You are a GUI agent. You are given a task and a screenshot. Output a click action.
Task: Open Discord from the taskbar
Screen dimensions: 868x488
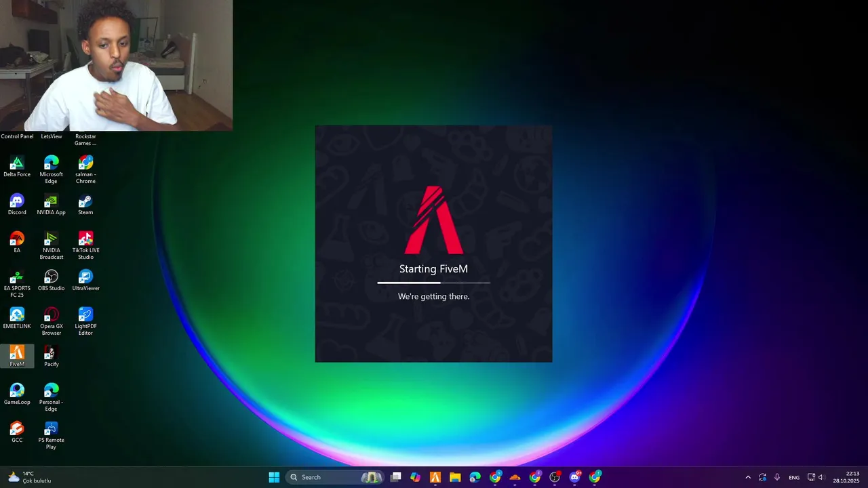pos(575,477)
